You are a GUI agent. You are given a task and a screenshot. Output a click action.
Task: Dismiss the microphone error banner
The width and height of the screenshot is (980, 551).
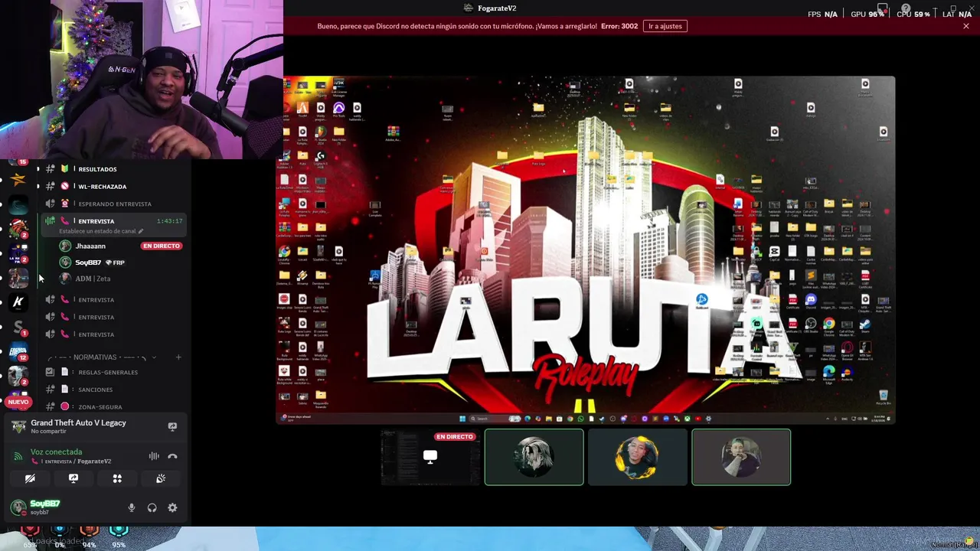(x=966, y=26)
